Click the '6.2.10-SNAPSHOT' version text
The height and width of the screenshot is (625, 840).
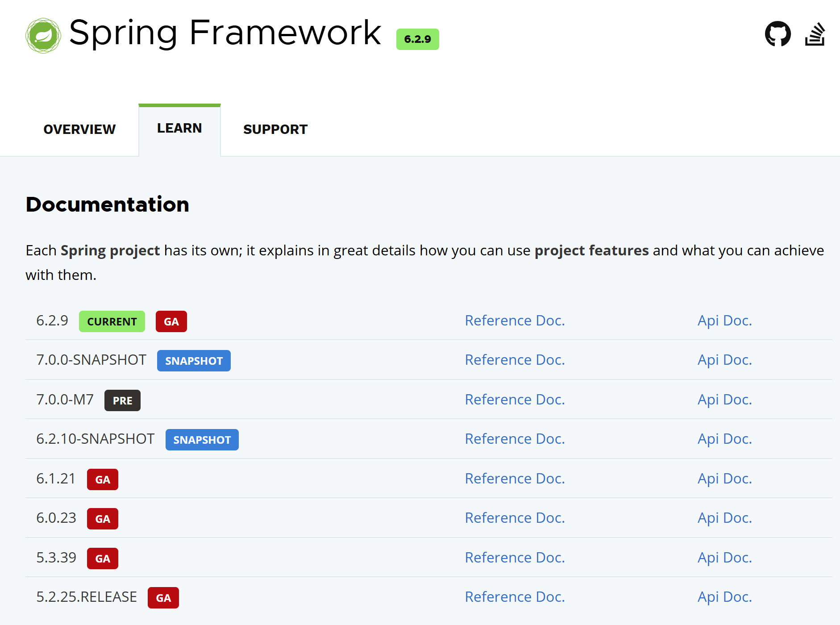[96, 439]
